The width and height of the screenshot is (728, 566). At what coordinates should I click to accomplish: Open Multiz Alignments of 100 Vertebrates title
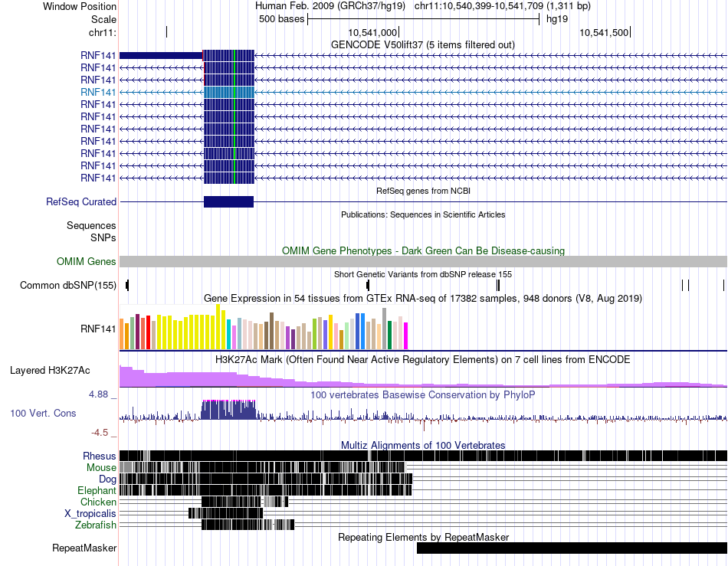pyautogui.click(x=423, y=446)
